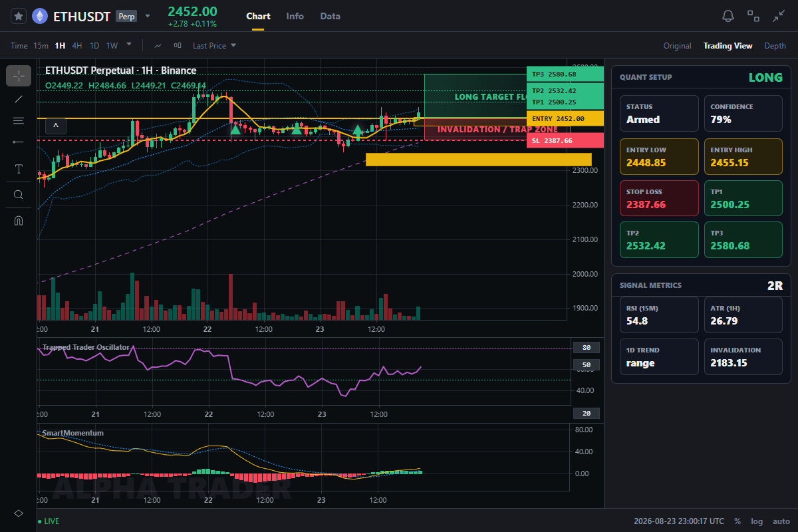Select the Time interval option
This screenshot has height=532, width=798.
click(x=19, y=46)
